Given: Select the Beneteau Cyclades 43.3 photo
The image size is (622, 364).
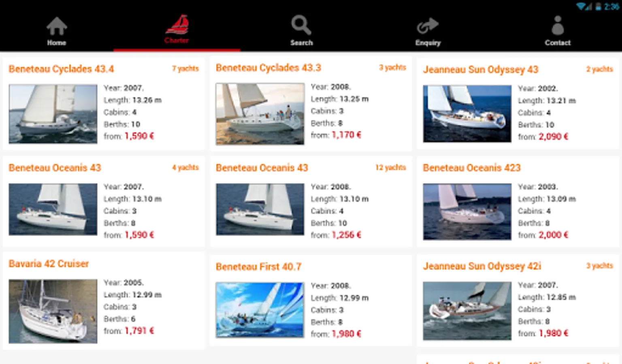Looking at the screenshot, I should tap(260, 114).
